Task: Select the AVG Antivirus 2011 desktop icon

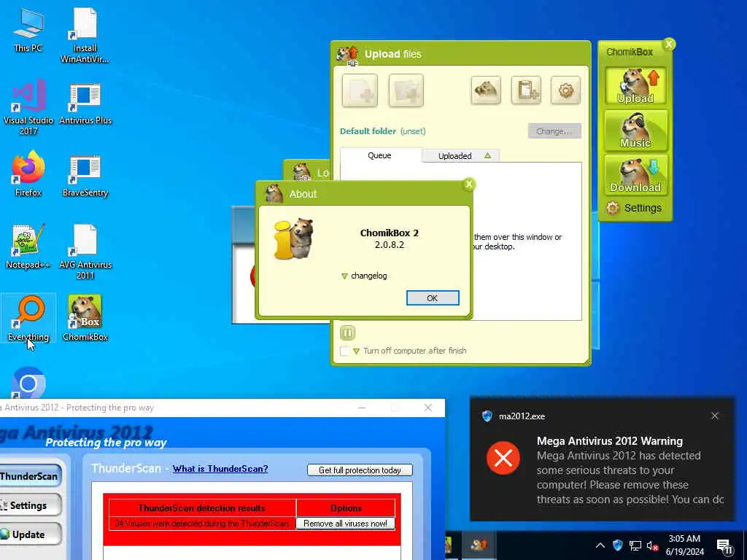Action: pyautogui.click(x=85, y=252)
